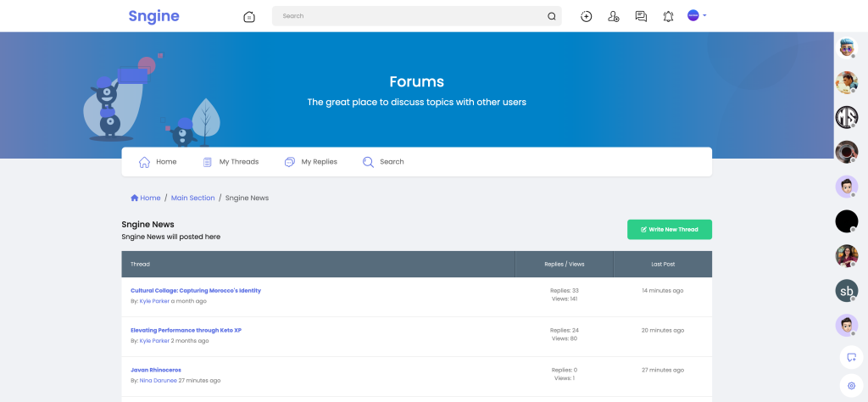Click the 'Replies / Views' column header
Screen dimensions: 868x402
click(x=564, y=264)
